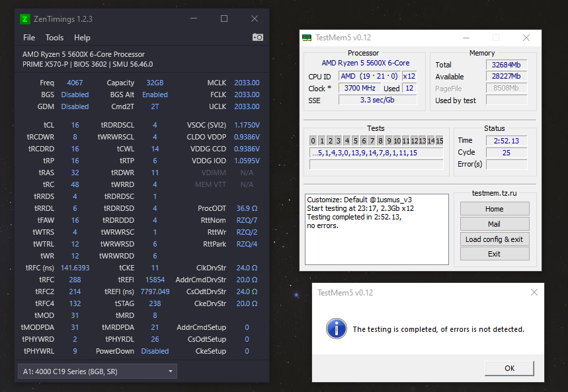This screenshot has height=392, width=568.
Task: Click the Mail button in TestMem5
Action: [x=495, y=224]
